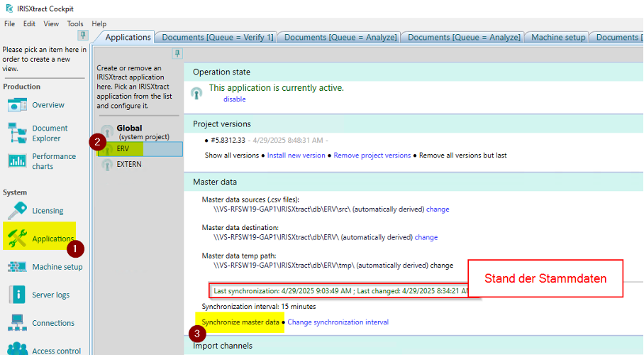
Task: Click Remove all versions but last
Action: pos(462,155)
